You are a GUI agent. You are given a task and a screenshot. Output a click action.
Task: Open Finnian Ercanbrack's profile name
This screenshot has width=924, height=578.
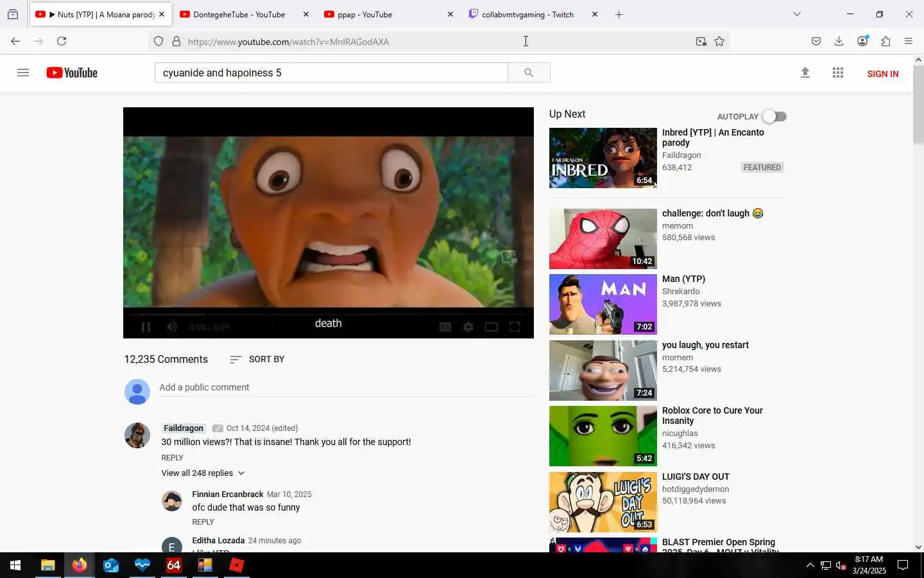click(x=228, y=494)
